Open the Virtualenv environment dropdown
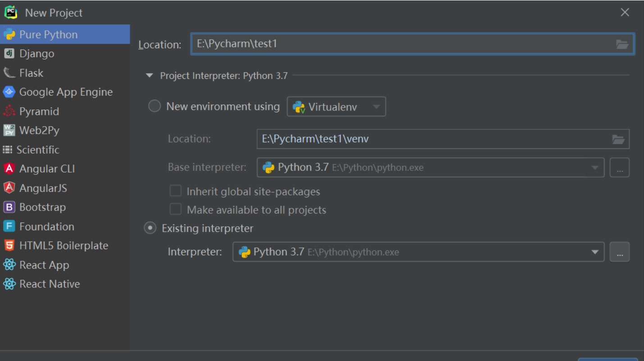The width and height of the screenshot is (644, 361). (336, 107)
